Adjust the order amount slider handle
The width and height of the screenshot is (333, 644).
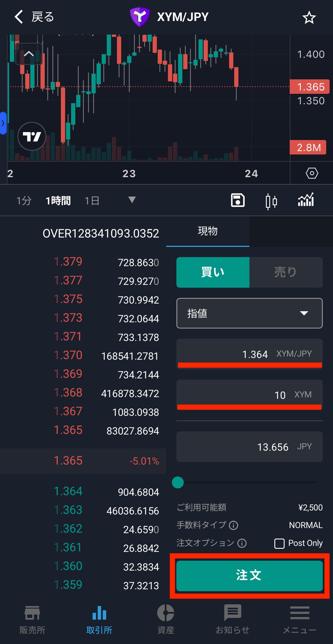pos(178,482)
